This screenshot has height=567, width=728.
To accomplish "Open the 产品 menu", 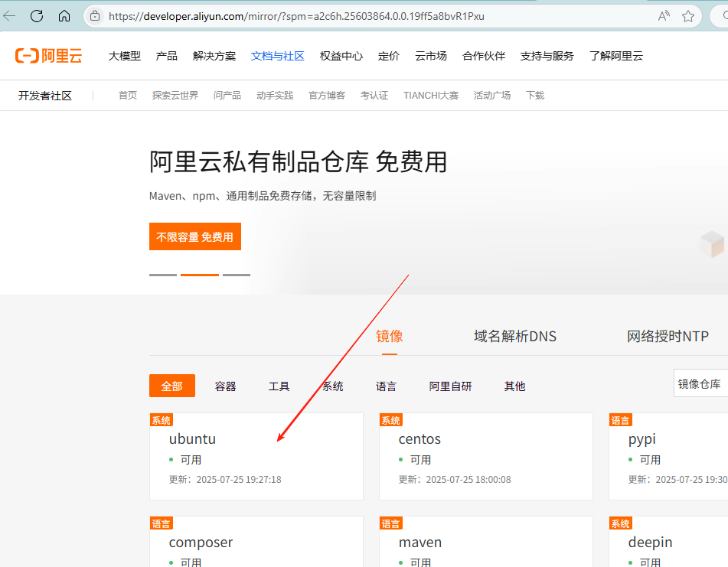I will tap(167, 56).
